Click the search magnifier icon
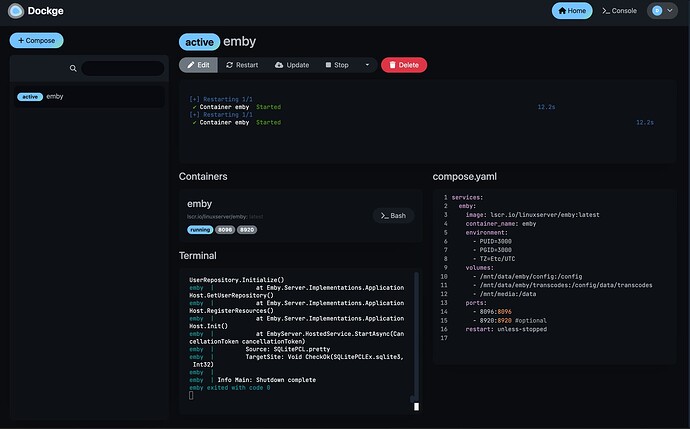The height and width of the screenshot is (429, 690). coord(73,68)
